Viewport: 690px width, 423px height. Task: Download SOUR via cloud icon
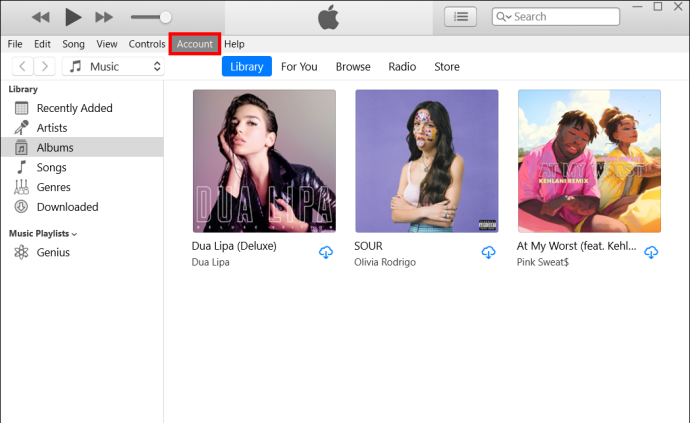coord(488,252)
